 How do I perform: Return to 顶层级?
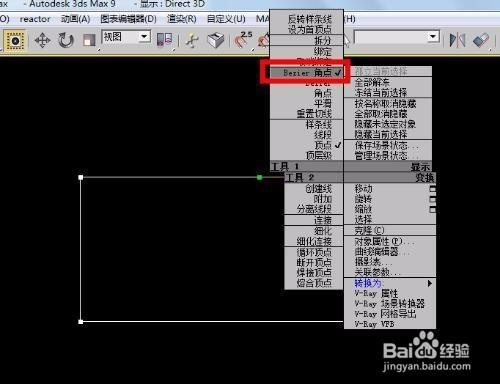[319, 155]
